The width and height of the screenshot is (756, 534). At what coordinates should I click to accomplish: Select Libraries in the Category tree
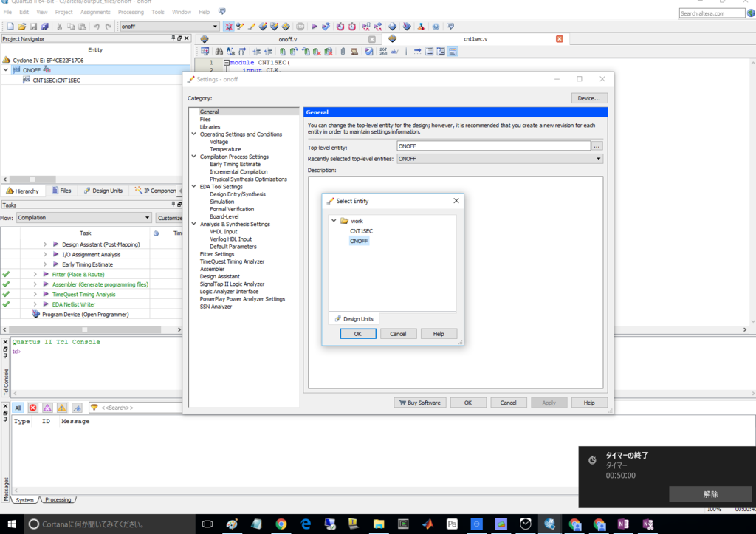point(210,127)
